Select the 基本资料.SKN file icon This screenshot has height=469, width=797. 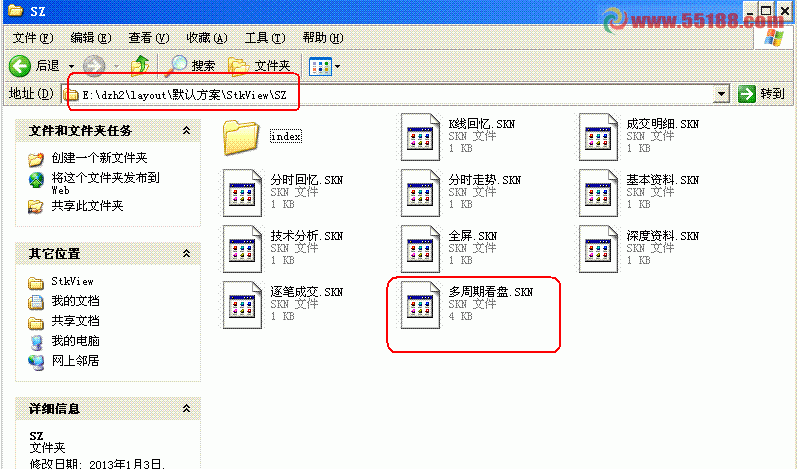[x=598, y=193]
